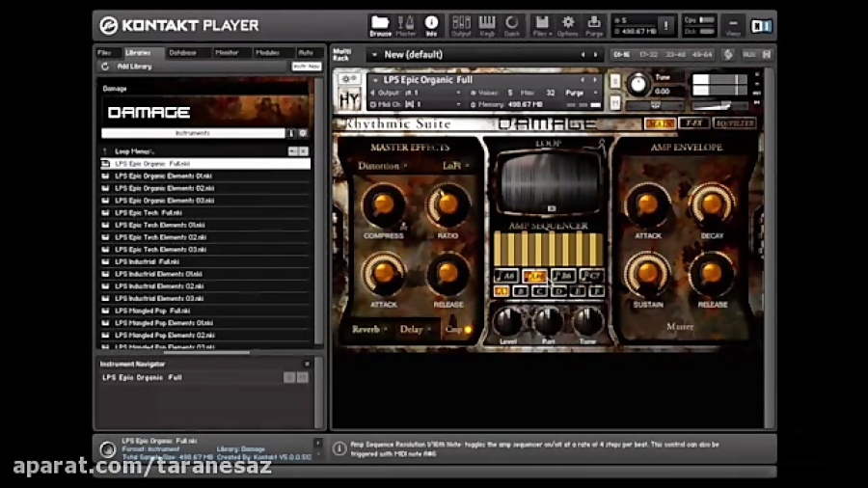Click the instrument volume slider
This screenshot has height=488, width=868.
point(719,105)
